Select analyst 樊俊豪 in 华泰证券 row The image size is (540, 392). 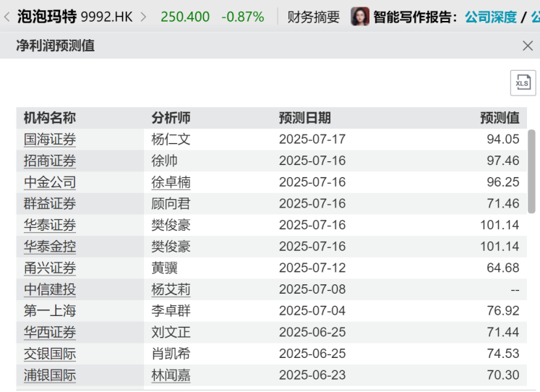(171, 225)
